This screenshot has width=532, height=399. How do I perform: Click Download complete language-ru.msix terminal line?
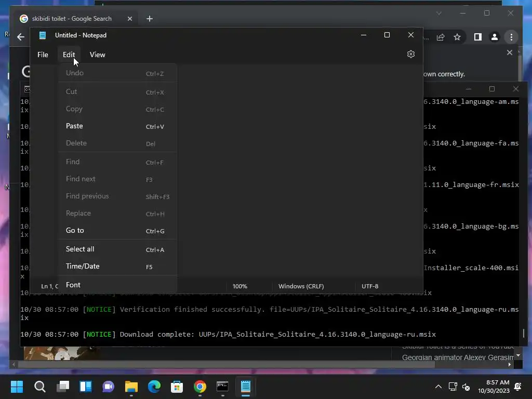pyautogui.click(x=228, y=335)
